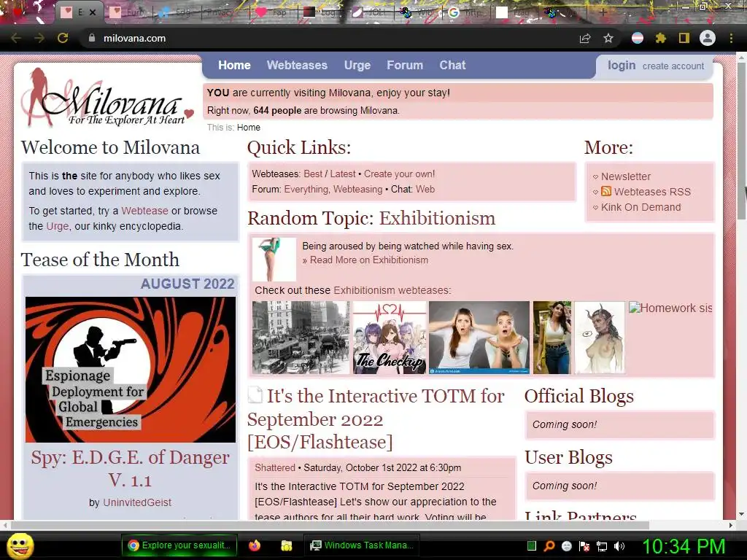Open the Webteases nav item
Screen dimensions: 747x560
click(297, 65)
